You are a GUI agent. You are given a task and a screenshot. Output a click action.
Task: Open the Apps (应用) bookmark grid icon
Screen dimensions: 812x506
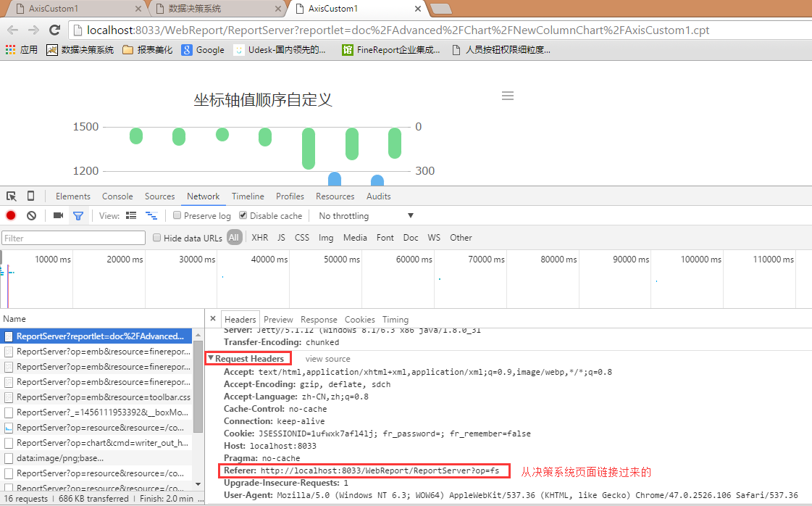pos(10,50)
